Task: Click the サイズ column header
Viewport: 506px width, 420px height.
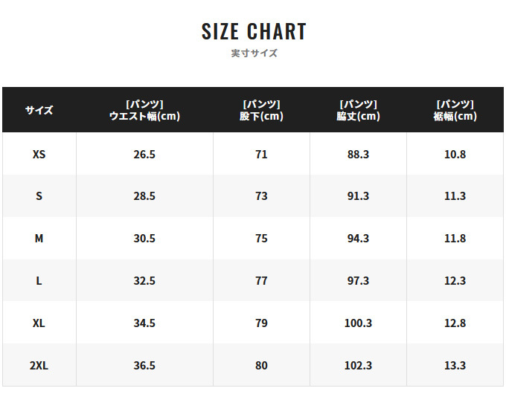Action: point(39,110)
